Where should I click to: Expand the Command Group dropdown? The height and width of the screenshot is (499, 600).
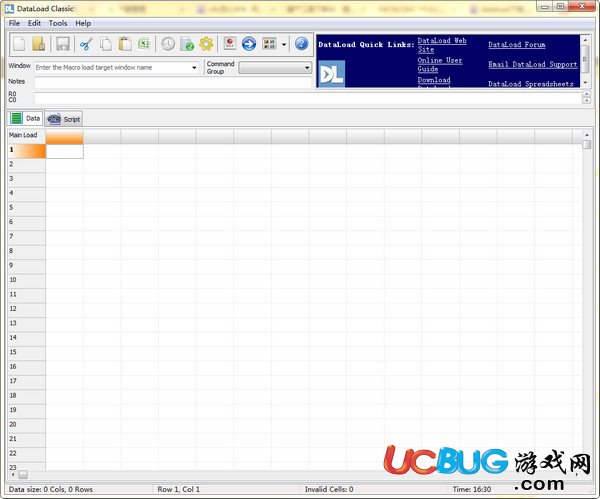tap(307, 68)
